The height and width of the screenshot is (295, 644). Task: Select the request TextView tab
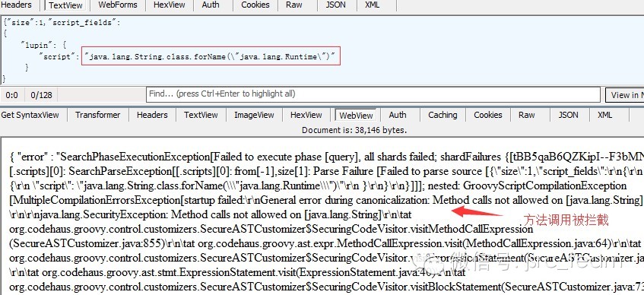point(65,5)
